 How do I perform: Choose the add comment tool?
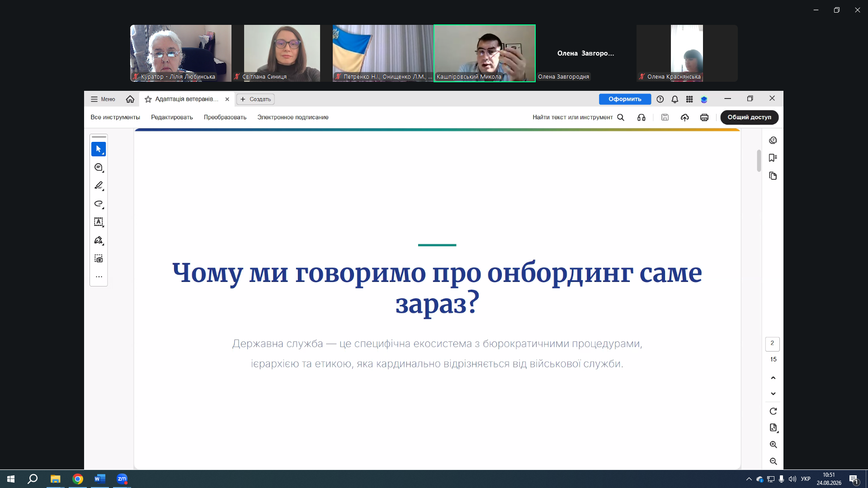point(99,168)
